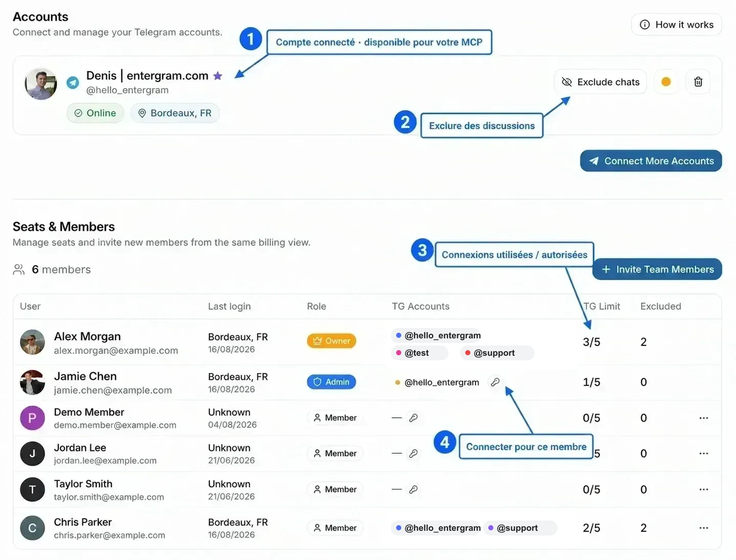Open more options for Chris Parker

704,528
